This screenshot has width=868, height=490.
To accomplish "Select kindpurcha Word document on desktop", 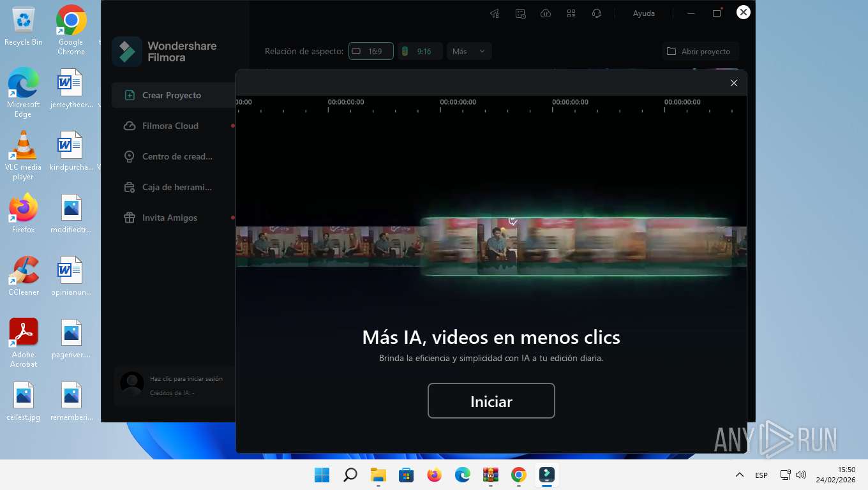I will pyautogui.click(x=71, y=151).
